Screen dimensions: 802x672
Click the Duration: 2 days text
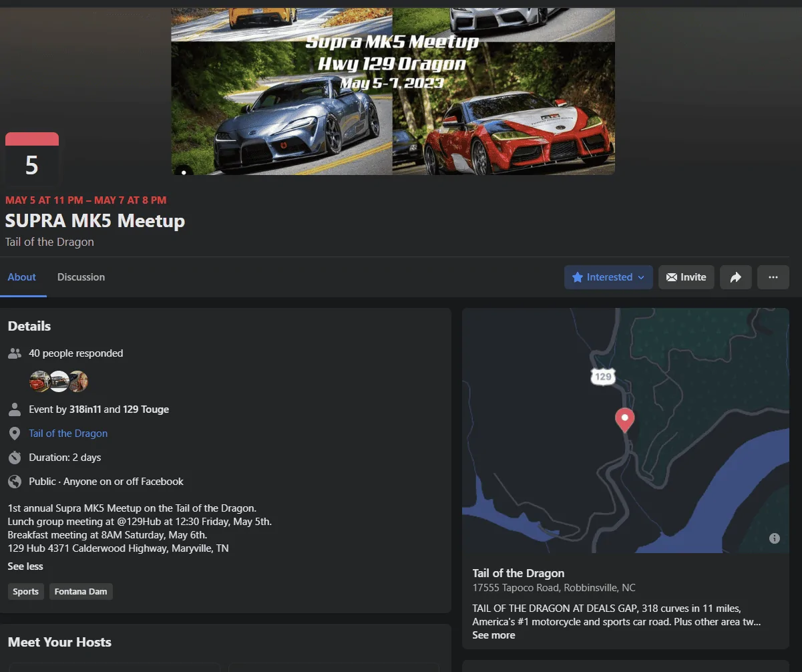65,458
